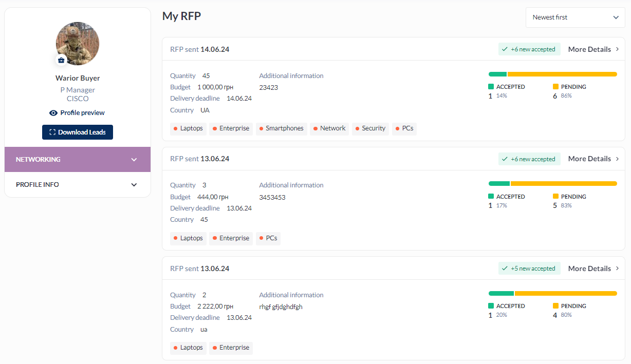Click the yellow Pending legend square in the 2 222,00 budget RFP

pyautogui.click(x=555, y=306)
